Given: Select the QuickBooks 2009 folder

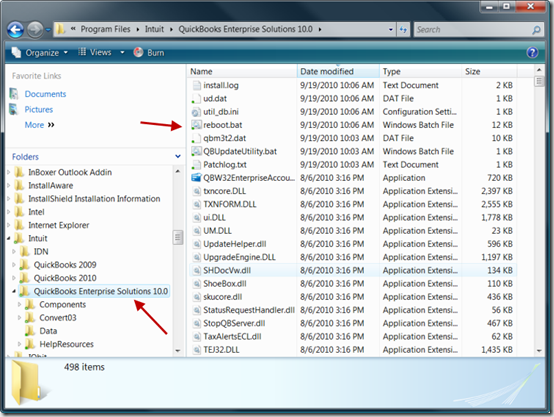Looking at the screenshot, I should tap(65, 265).
